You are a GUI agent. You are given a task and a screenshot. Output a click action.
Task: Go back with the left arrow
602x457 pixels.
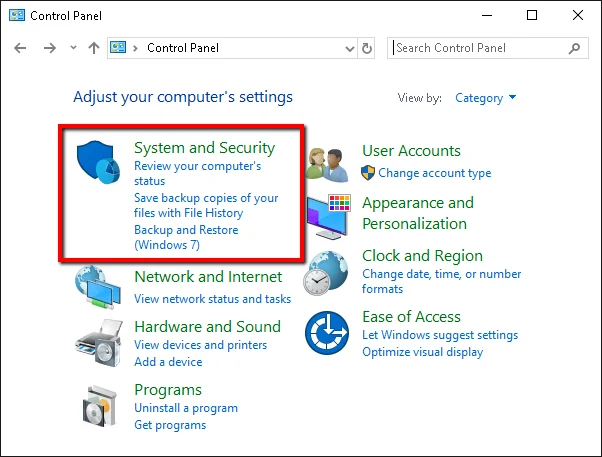coord(20,48)
